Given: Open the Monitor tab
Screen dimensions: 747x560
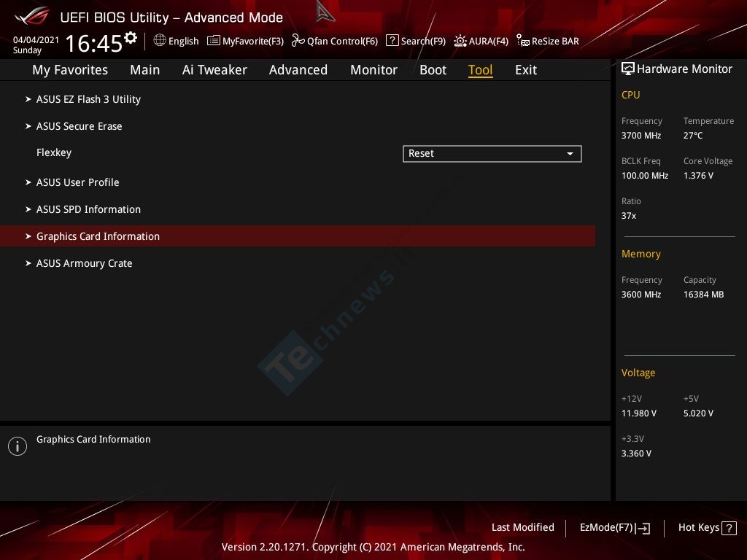Looking at the screenshot, I should tap(373, 70).
